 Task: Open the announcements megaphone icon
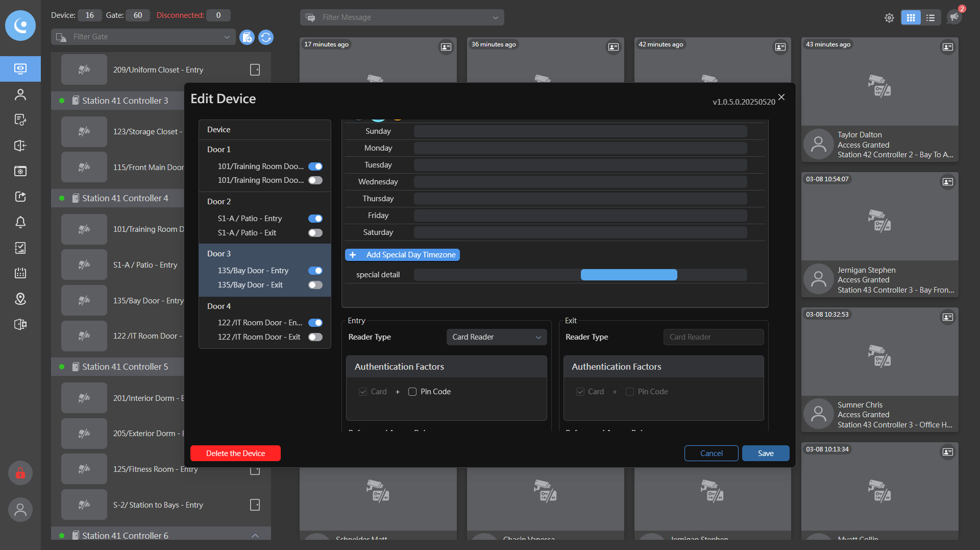(954, 17)
